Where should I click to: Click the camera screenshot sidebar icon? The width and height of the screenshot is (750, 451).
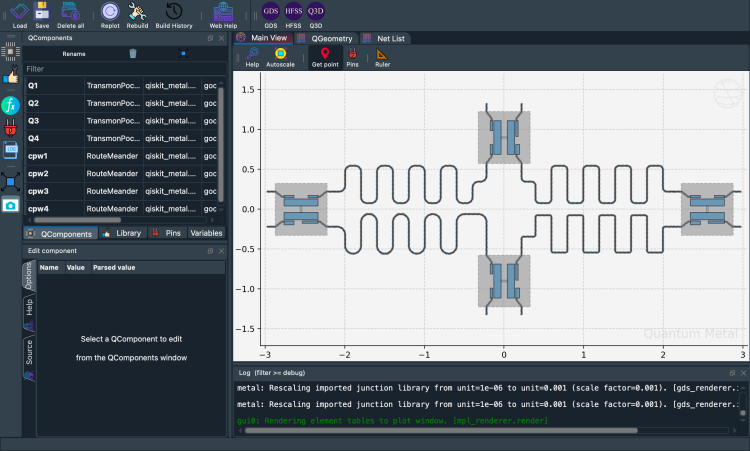[x=11, y=206]
